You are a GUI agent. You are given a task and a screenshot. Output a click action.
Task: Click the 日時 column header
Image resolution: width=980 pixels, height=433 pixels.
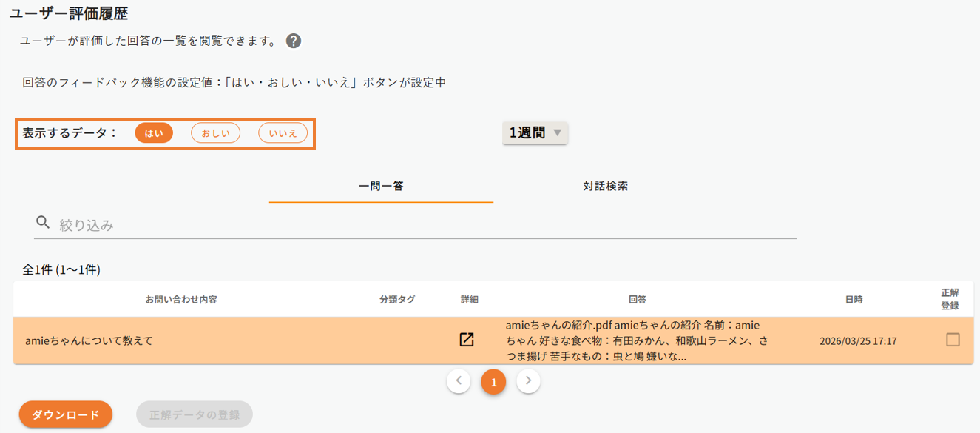click(x=854, y=300)
